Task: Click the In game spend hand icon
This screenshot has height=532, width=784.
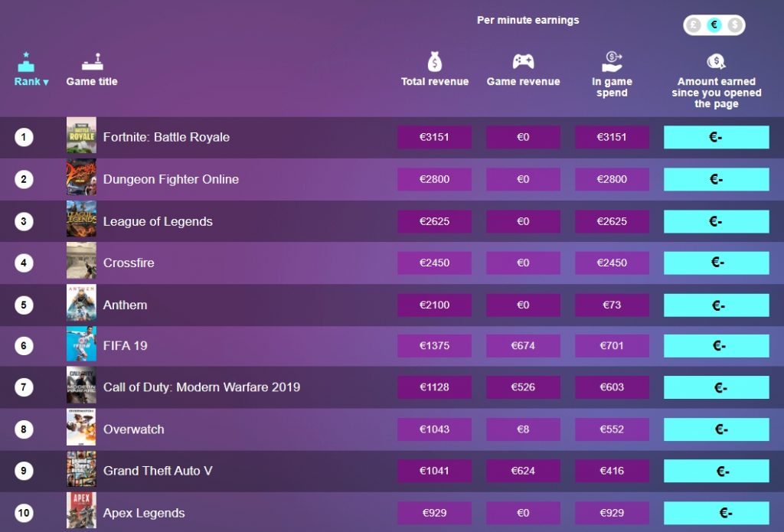Action: point(612,62)
